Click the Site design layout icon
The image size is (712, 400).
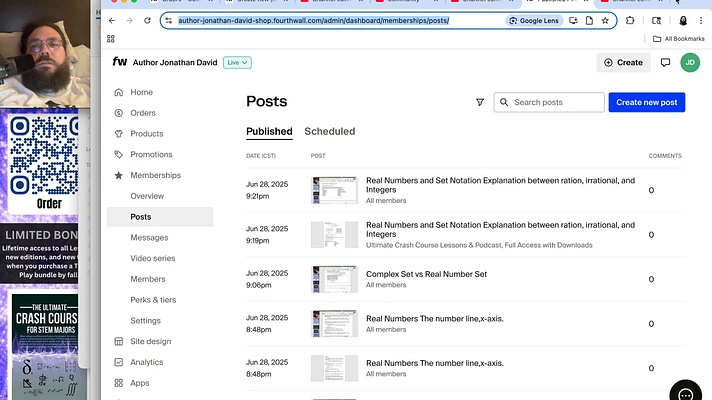[119, 341]
